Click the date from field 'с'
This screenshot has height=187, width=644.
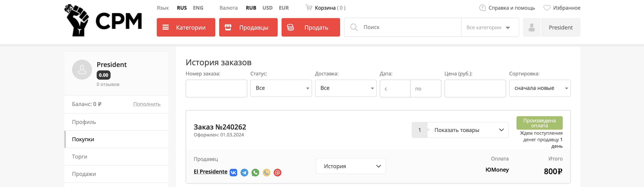coord(395,88)
